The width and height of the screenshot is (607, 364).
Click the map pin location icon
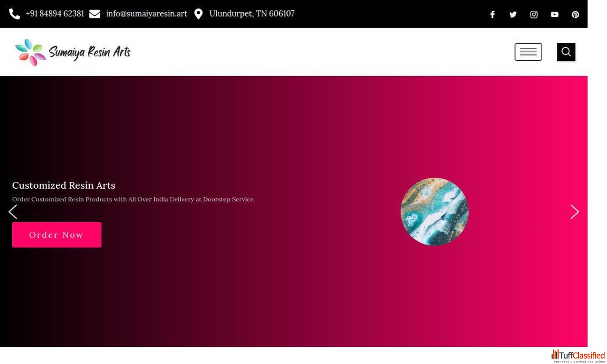[x=198, y=14]
